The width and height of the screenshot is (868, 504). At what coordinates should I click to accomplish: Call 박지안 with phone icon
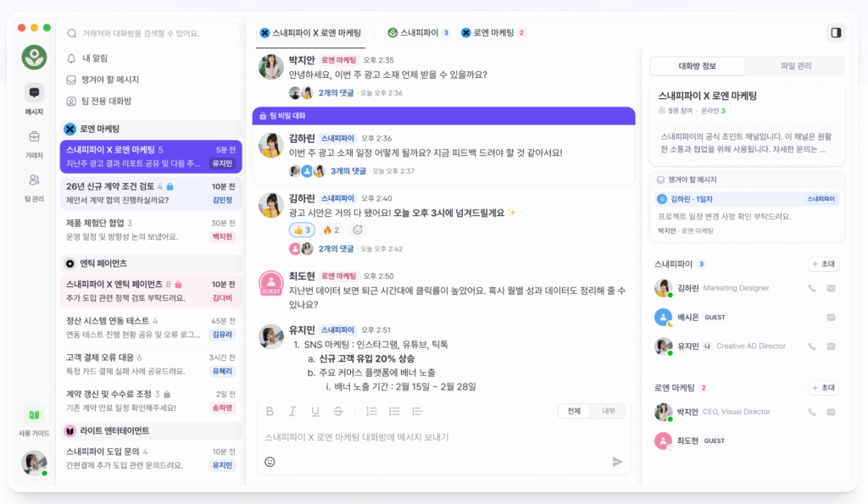pyautogui.click(x=811, y=413)
